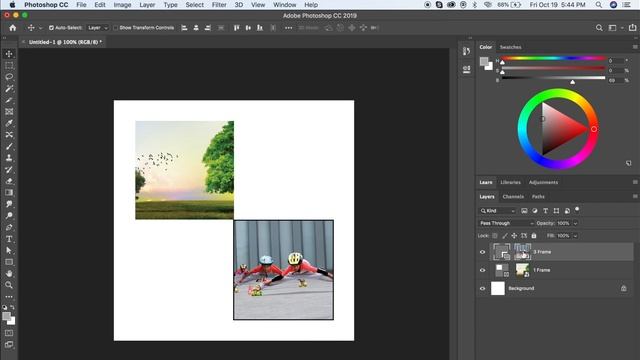Select the Pen tool
Viewport: 640px width, 360px height.
(x=9, y=227)
